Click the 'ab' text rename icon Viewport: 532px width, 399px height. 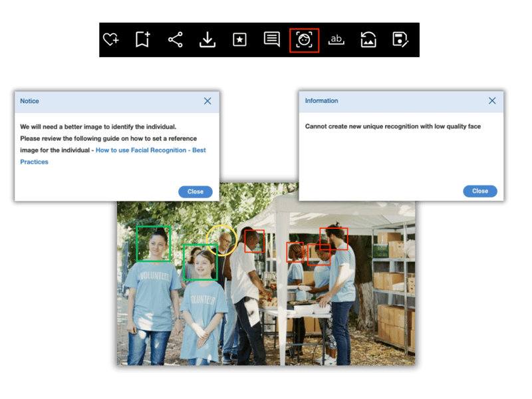coord(336,40)
